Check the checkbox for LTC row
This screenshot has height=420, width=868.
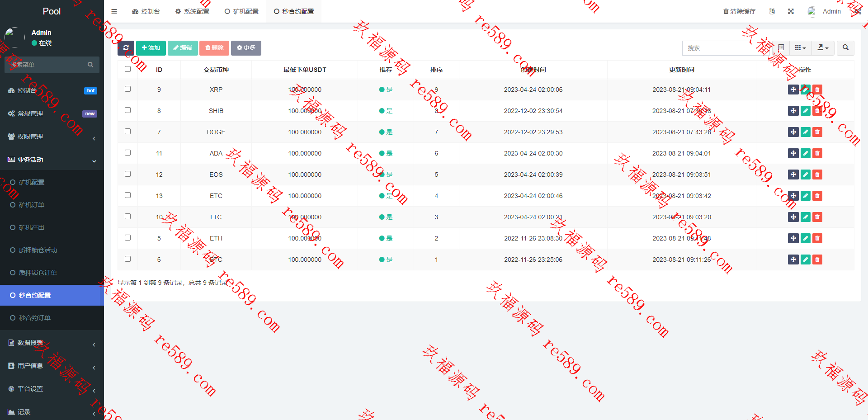point(127,217)
